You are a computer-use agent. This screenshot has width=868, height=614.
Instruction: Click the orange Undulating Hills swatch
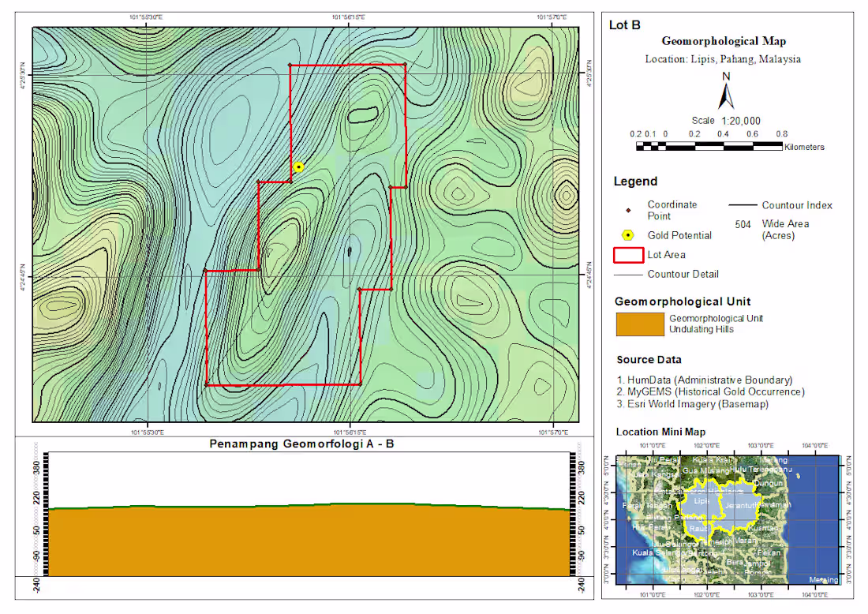[640, 324]
